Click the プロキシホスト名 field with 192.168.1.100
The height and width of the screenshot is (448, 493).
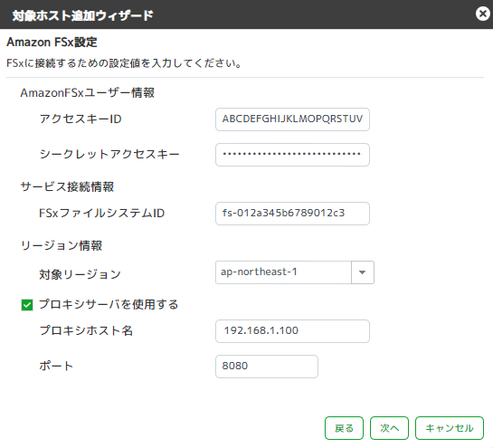(x=292, y=331)
